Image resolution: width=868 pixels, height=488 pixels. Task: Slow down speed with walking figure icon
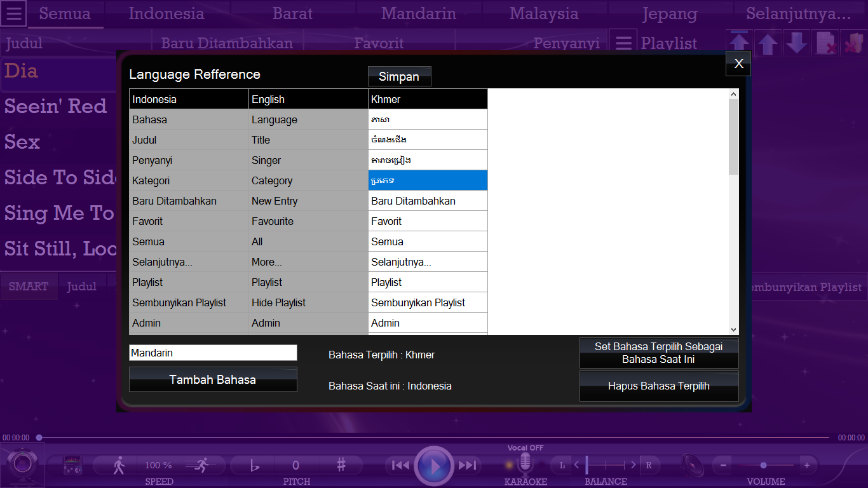[118, 466]
